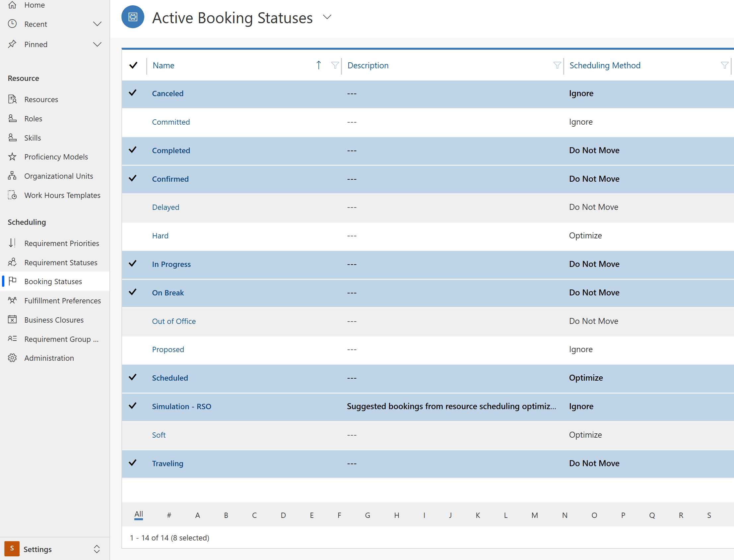The height and width of the screenshot is (560, 734).
Task: Click the Roles sidebar icon
Action: point(13,118)
